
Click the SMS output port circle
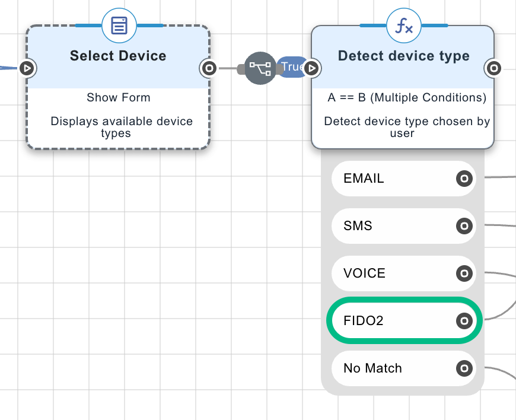click(464, 225)
